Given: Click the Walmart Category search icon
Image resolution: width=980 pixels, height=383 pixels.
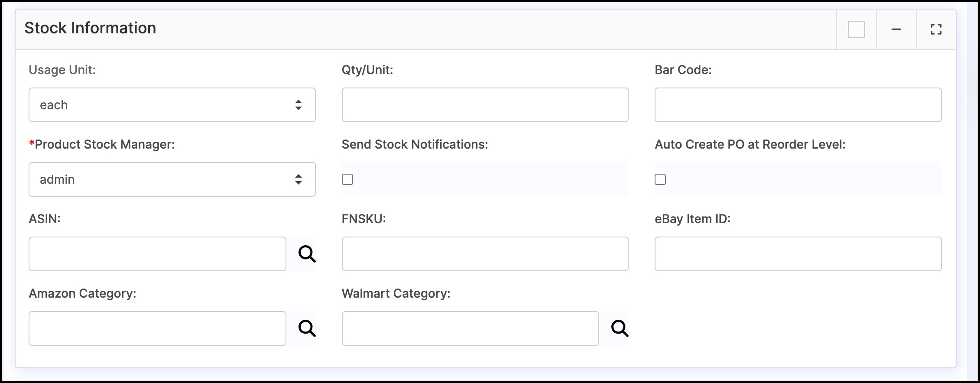Looking at the screenshot, I should click(x=620, y=328).
